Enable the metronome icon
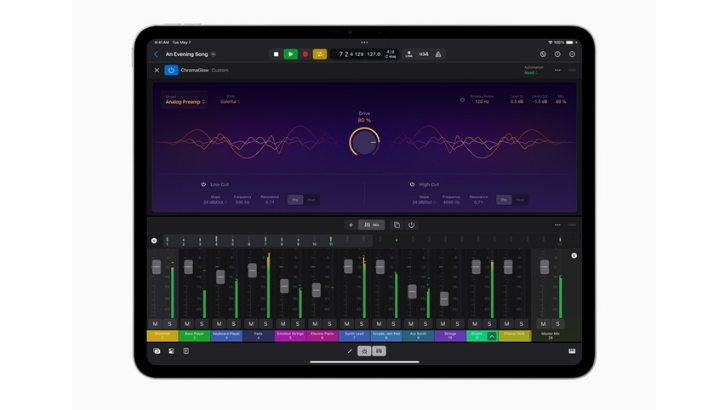The height and width of the screenshot is (410, 728). pyautogui.click(x=438, y=54)
